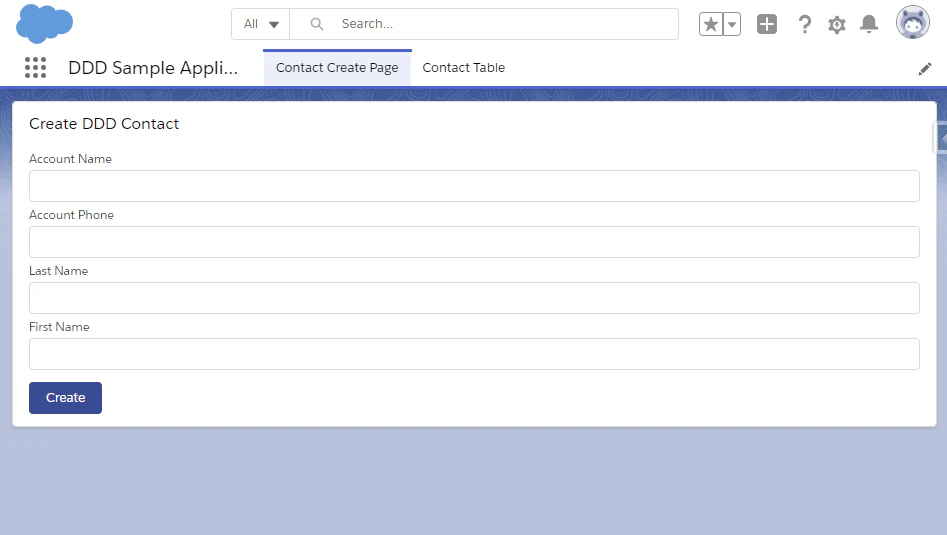Image resolution: width=947 pixels, height=535 pixels.
Task: Switch to Contact Table tab
Action: point(464,68)
